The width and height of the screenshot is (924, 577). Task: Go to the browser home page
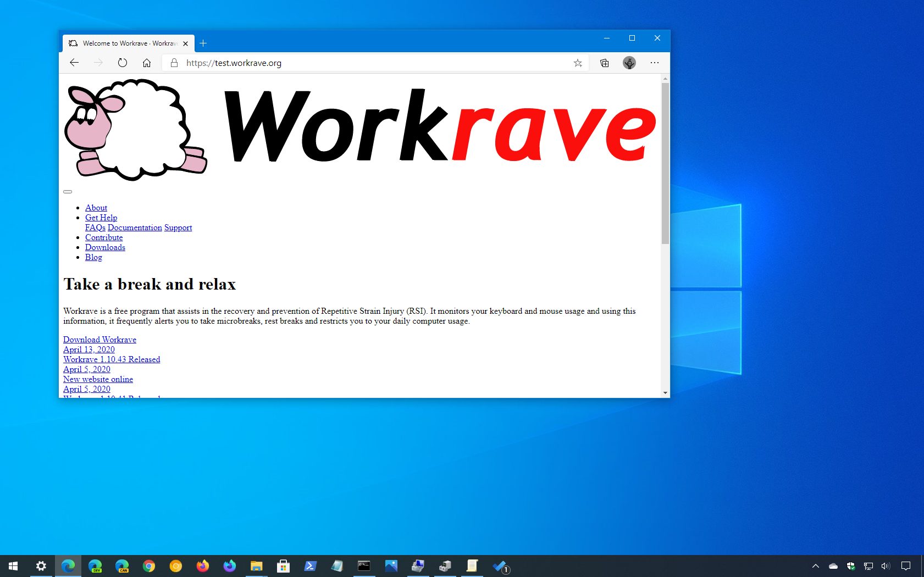[x=146, y=63]
